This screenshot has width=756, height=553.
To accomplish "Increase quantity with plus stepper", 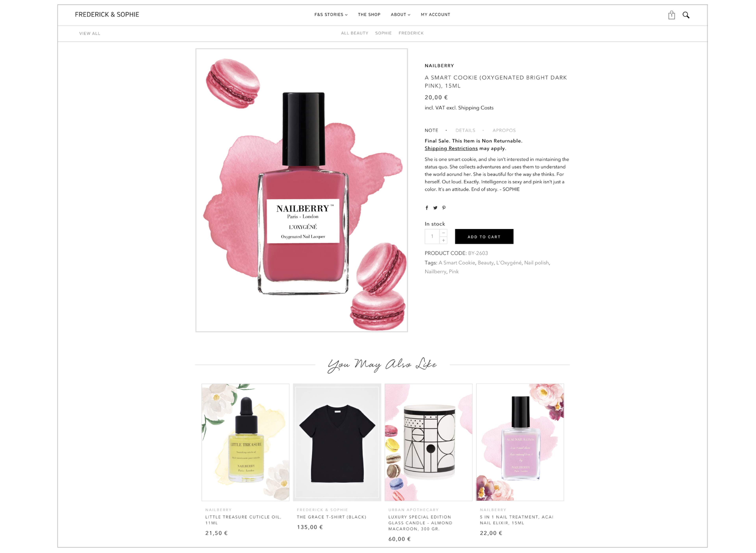I will click(443, 240).
